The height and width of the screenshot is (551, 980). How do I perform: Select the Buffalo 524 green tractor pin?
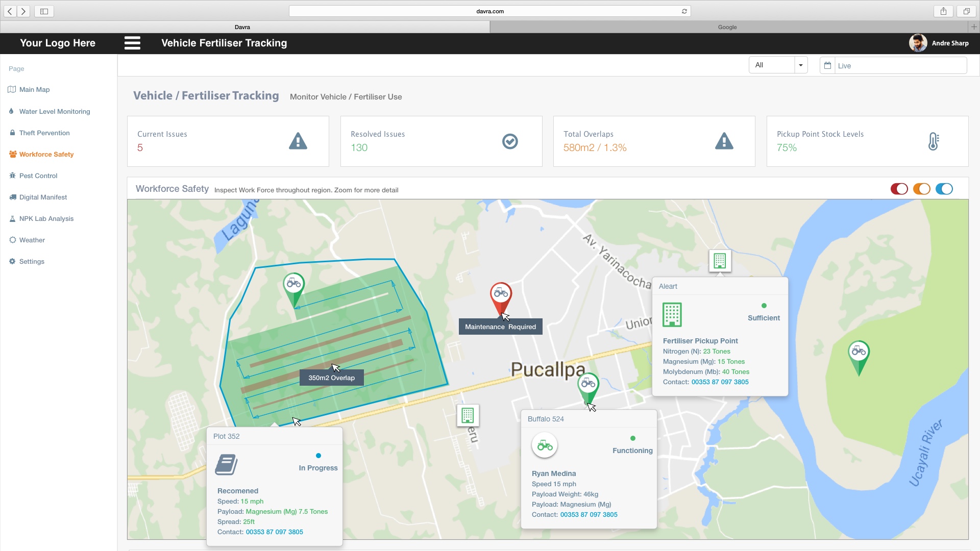pos(588,388)
